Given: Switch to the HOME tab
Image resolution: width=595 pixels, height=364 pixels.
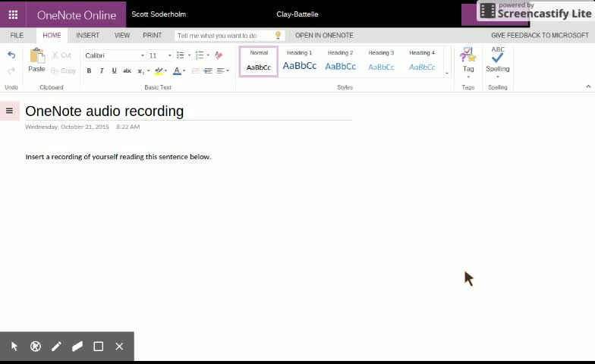Looking at the screenshot, I should [x=52, y=35].
